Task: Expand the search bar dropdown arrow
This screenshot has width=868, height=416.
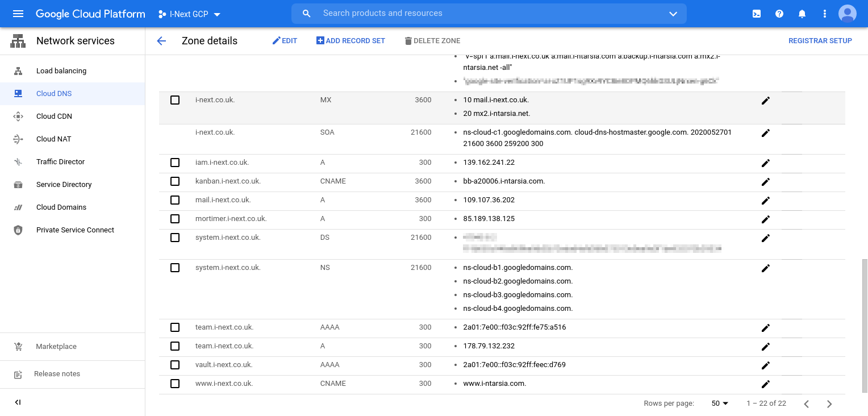Action: tap(673, 14)
